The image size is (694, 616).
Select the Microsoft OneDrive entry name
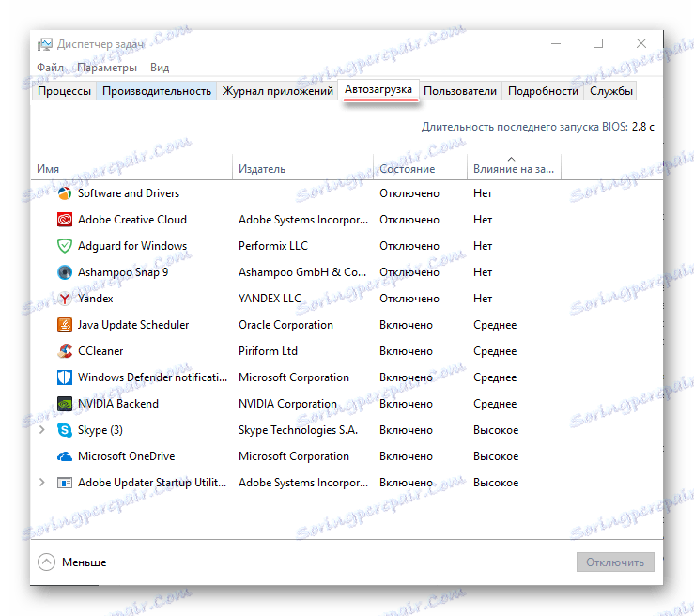point(127,456)
